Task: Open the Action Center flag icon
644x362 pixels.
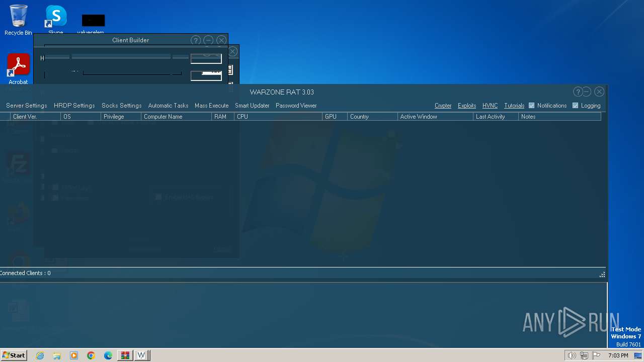Action: click(596, 355)
